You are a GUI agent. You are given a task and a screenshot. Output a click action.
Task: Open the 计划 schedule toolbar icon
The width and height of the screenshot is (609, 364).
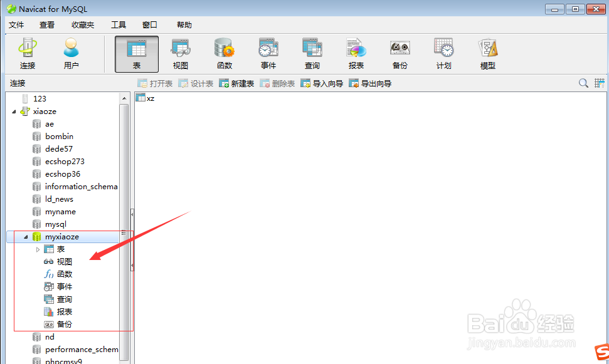[444, 54]
